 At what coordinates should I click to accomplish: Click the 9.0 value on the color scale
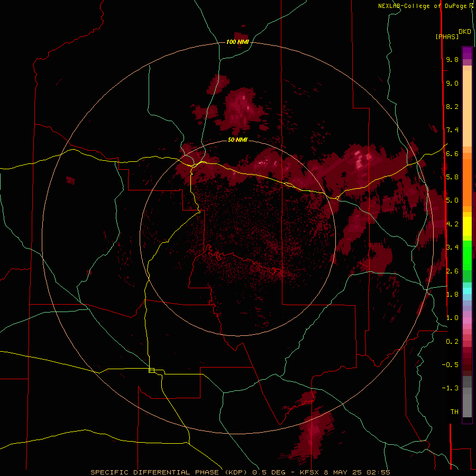tap(452, 83)
